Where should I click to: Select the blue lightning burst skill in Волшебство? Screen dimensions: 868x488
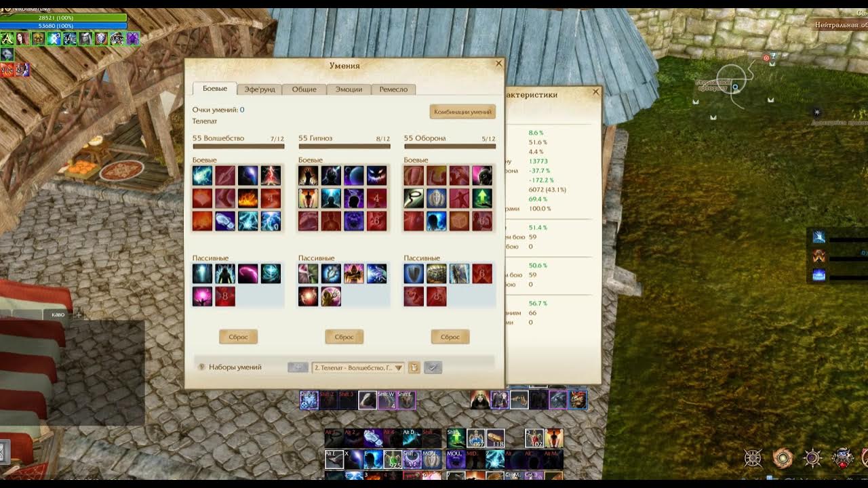pos(202,176)
